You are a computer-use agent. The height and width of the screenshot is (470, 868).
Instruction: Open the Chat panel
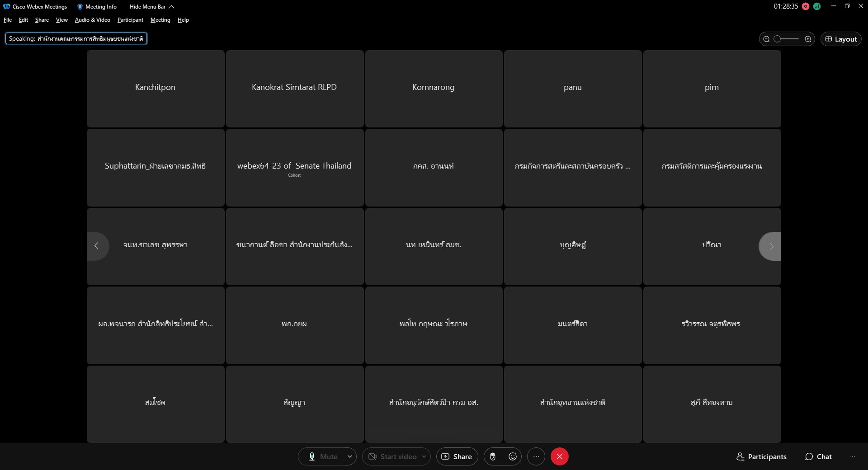[819, 456]
